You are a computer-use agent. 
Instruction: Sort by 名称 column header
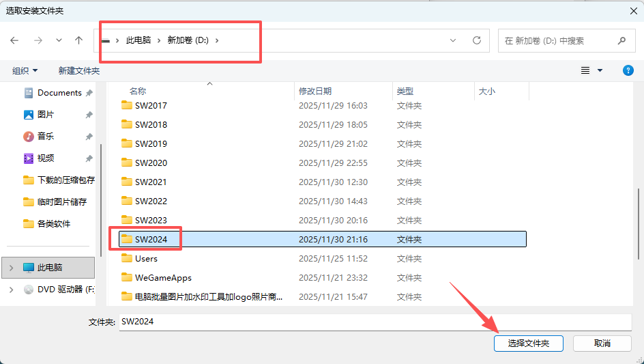[x=138, y=92]
